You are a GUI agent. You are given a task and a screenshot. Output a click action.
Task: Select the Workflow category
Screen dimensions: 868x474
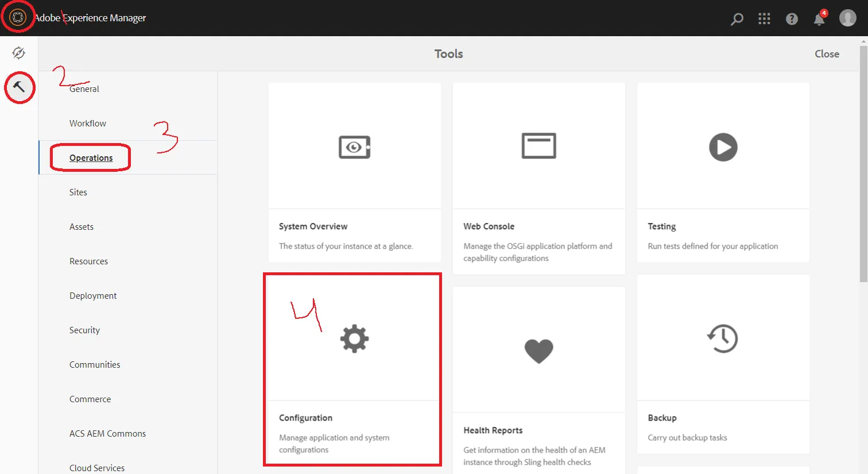[x=88, y=124]
